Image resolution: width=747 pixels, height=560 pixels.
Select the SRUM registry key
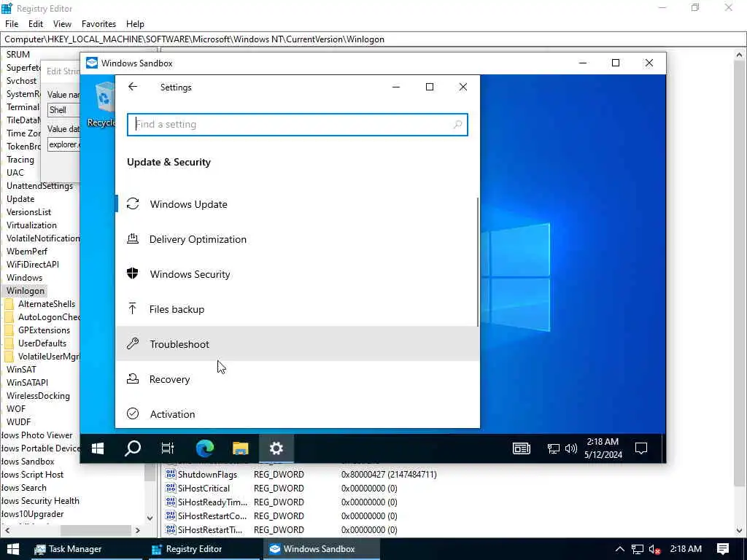(x=18, y=54)
